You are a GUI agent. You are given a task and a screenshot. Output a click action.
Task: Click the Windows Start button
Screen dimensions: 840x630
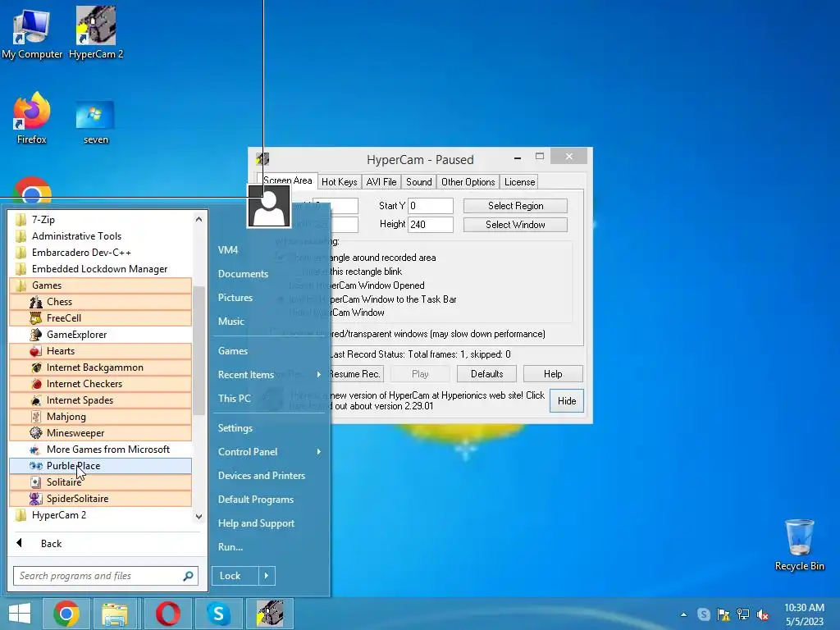[20, 614]
